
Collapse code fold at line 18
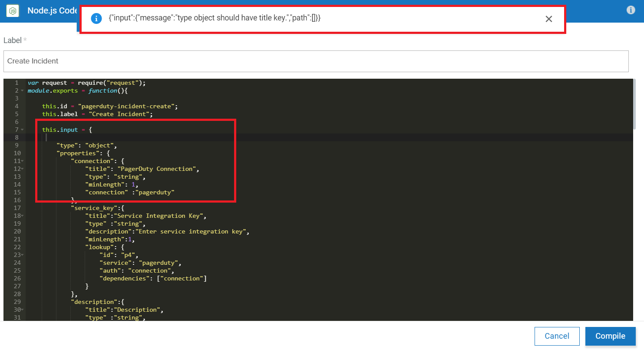click(x=22, y=216)
